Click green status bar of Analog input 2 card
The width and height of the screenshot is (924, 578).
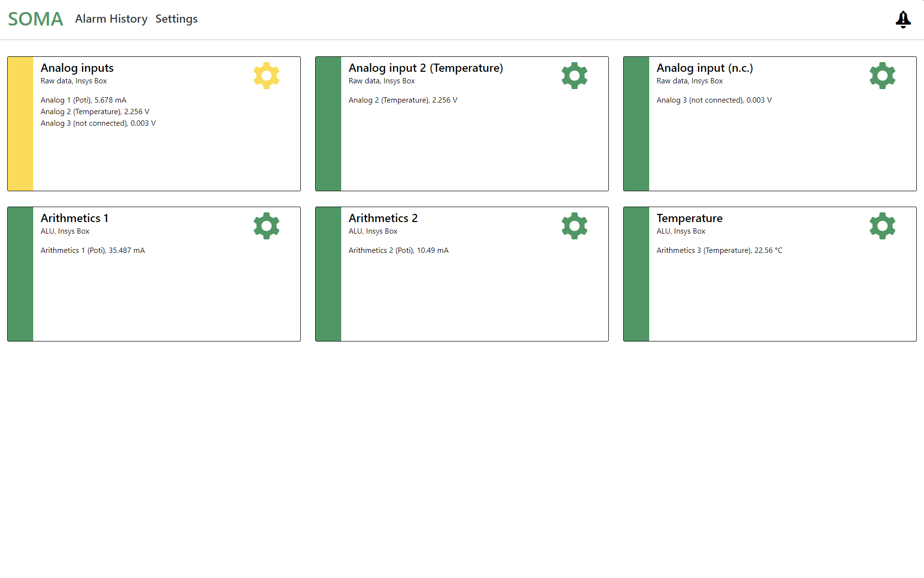(328, 124)
